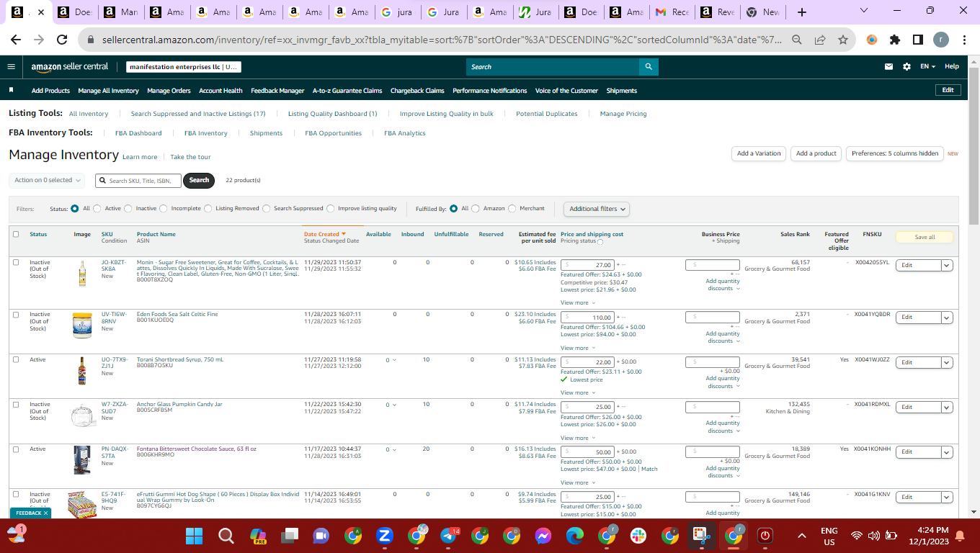Click the price field showing 27.00

(588, 265)
